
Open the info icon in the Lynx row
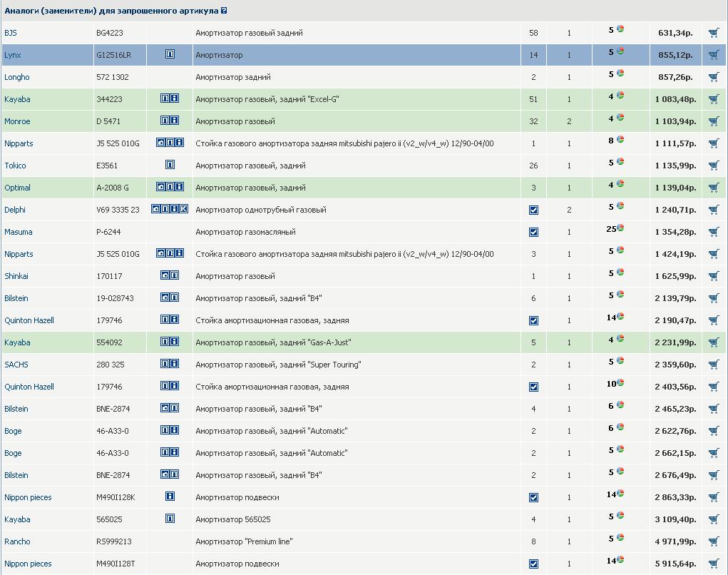click(170, 54)
